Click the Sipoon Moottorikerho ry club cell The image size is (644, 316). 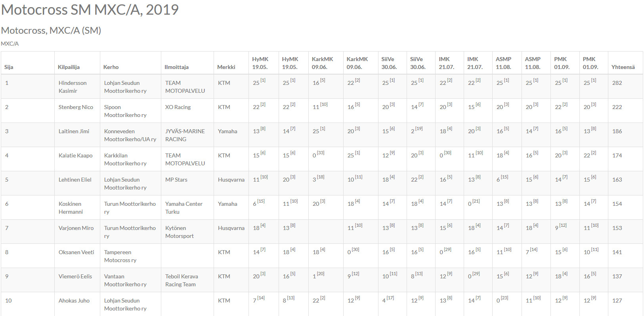pyautogui.click(x=125, y=111)
